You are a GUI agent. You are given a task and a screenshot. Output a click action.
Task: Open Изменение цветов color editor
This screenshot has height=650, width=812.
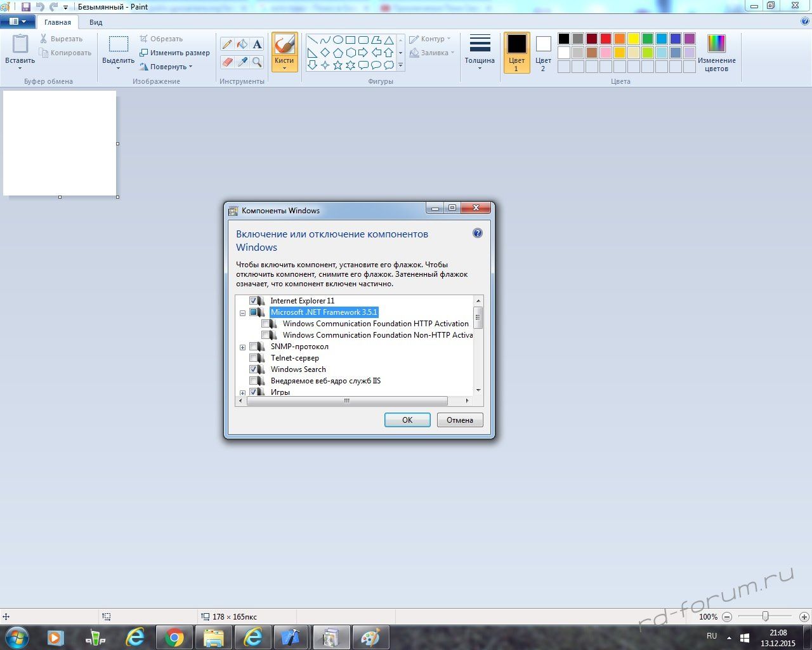(x=716, y=53)
